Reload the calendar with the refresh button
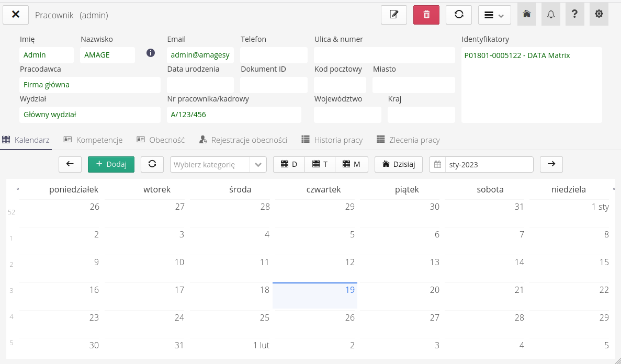The height and width of the screenshot is (364, 621). [152, 164]
